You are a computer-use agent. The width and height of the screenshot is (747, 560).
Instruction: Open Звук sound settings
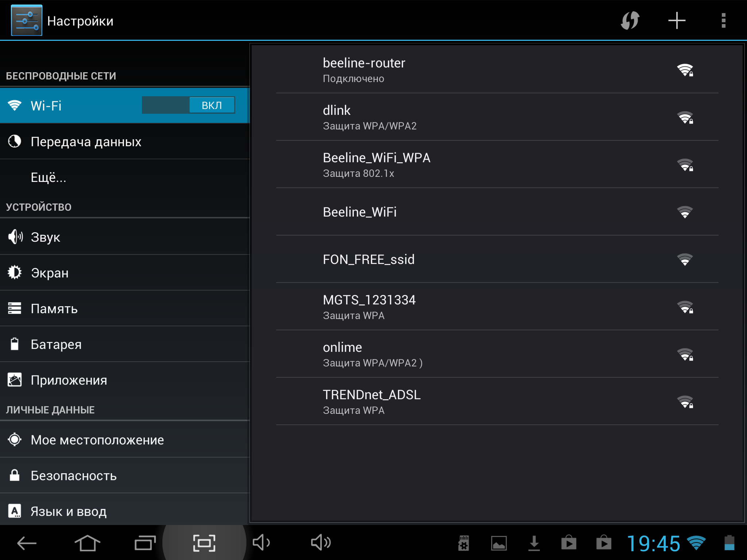click(x=125, y=237)
